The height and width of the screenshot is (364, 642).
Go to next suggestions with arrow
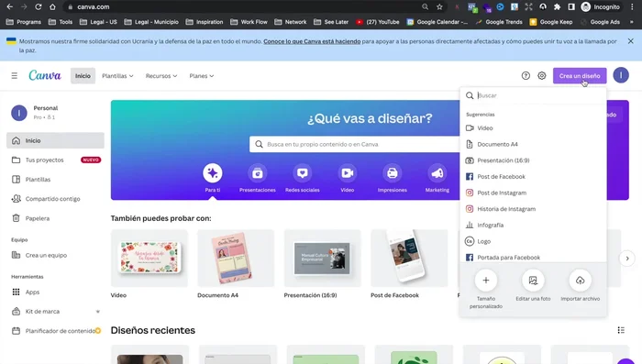click(626, 259)
